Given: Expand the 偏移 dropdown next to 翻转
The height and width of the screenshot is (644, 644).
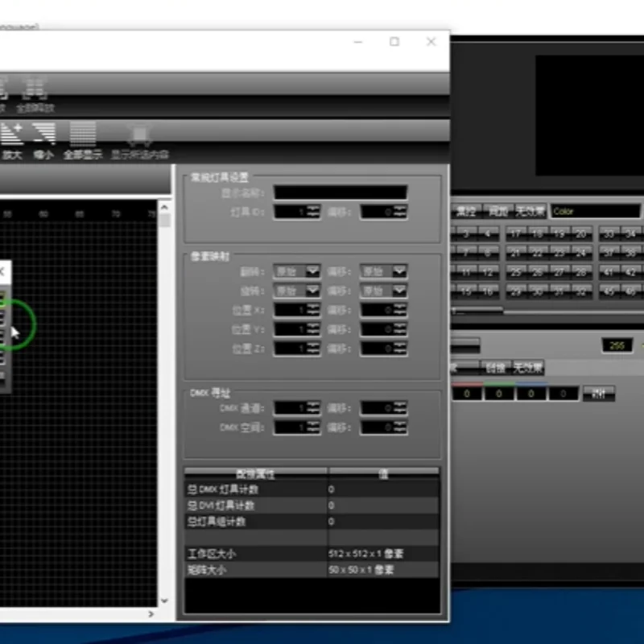Looking at the screenshot, I should coord(384,271).
